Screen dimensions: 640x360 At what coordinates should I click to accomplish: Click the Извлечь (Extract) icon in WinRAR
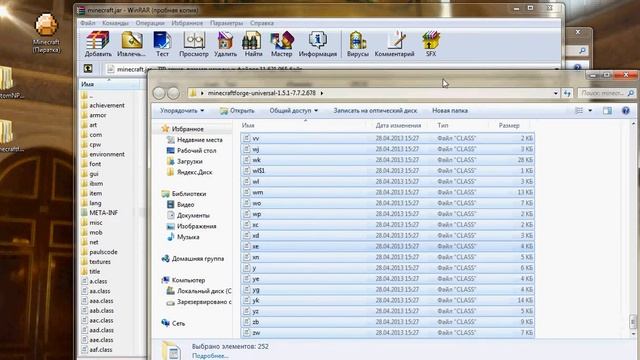point(131,44)
